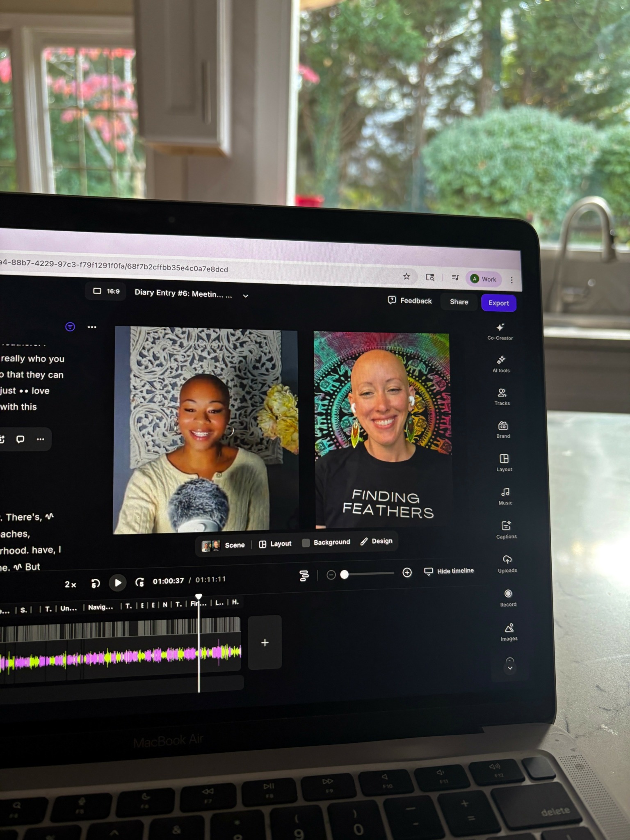Open the Music library
The height and width of the screenshot is (840, 630).
click(x=505, y=496)
